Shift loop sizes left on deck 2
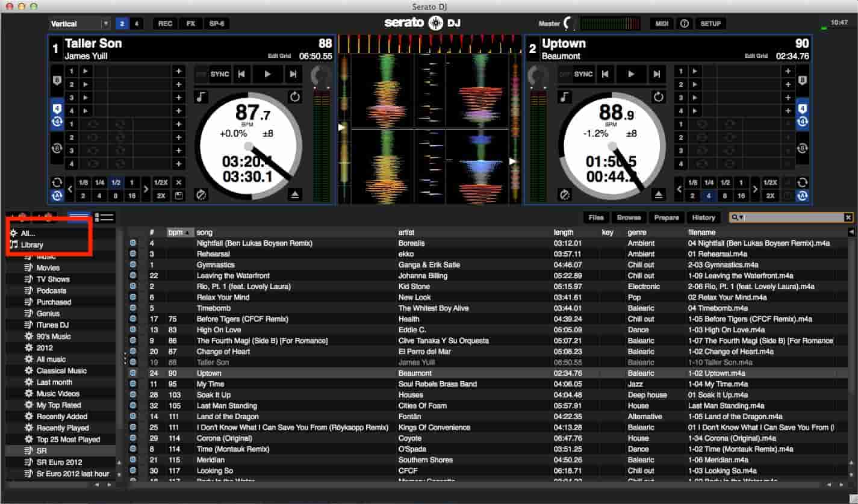 680,189
